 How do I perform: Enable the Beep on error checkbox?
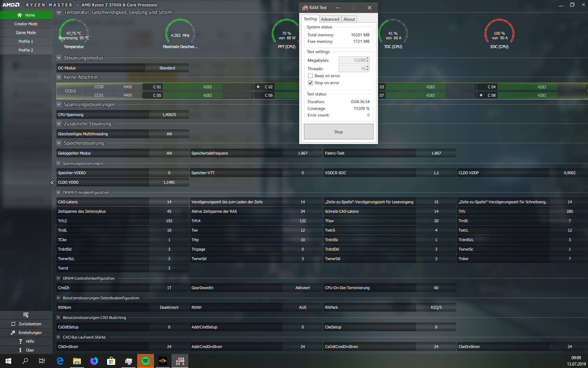pyautogui.click(x=310, y=76)
